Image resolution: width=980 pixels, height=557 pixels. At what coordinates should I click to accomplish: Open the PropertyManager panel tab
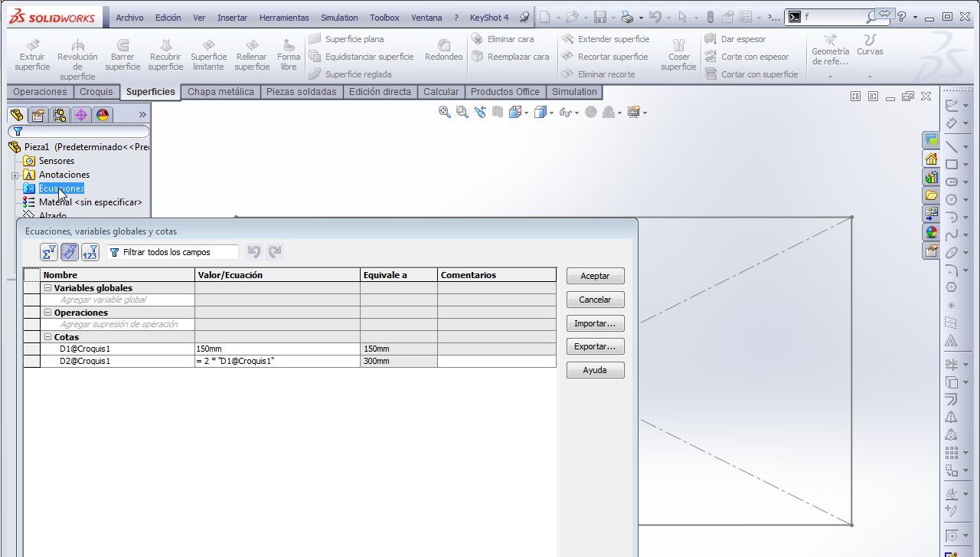click(38, 115)
